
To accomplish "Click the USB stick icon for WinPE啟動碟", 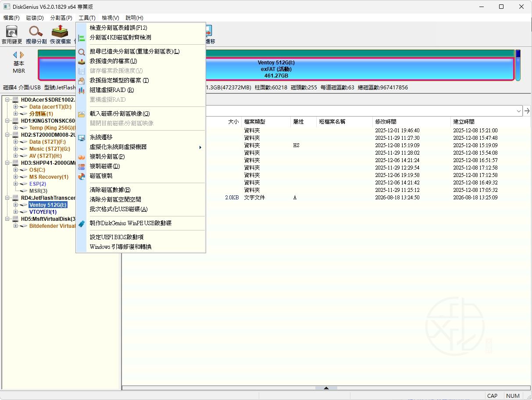I will [82, 223].
